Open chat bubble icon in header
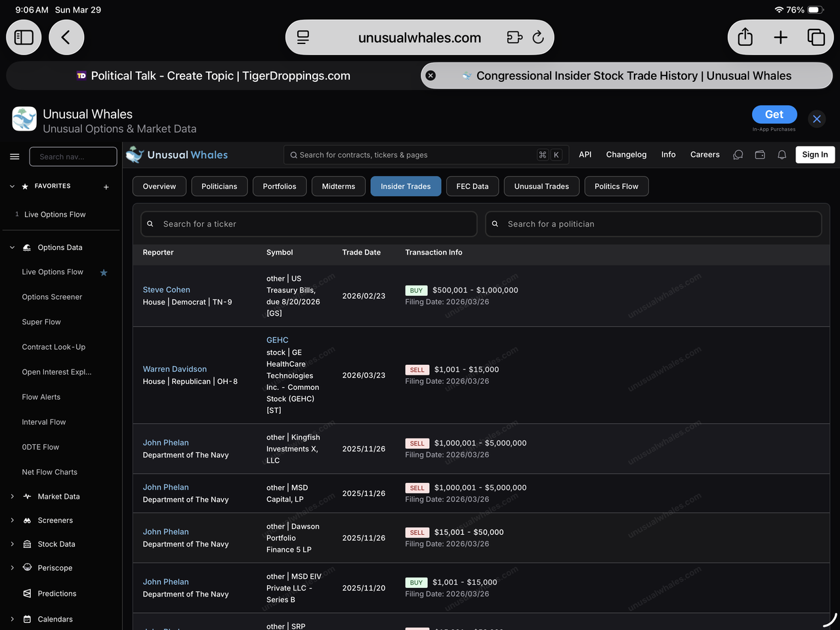The height and width of the screenshot is (630, 840). tap(738, 155)
